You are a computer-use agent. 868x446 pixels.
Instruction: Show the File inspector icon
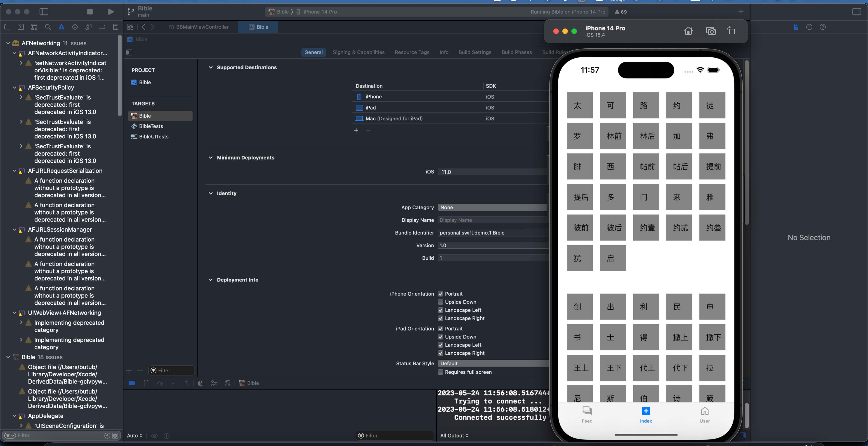click(x=796, y=27)
